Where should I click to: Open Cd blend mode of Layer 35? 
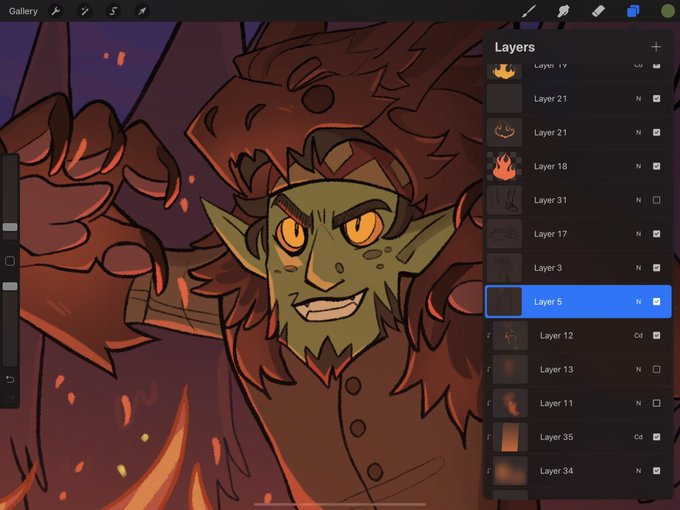638,437
